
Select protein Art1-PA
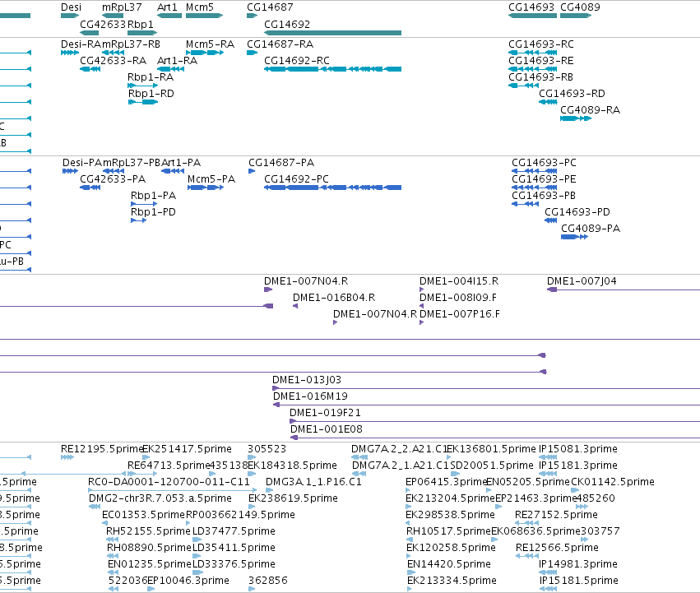[172, 171]
